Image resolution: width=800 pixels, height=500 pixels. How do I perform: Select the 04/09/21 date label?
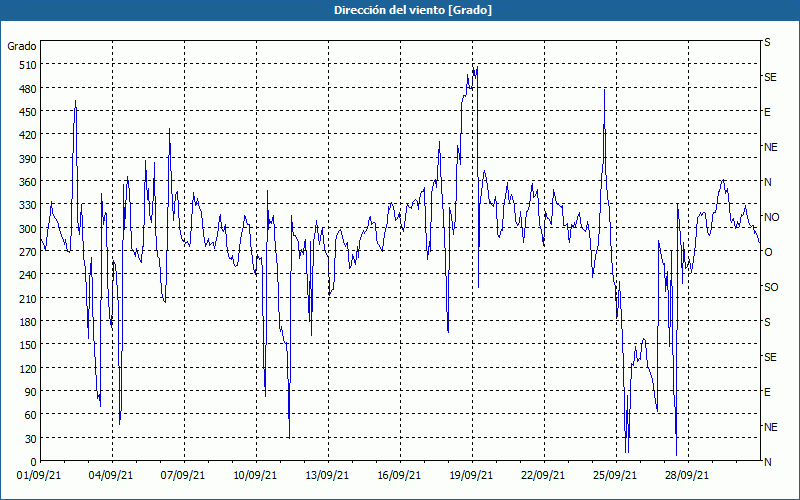(111, 476)
